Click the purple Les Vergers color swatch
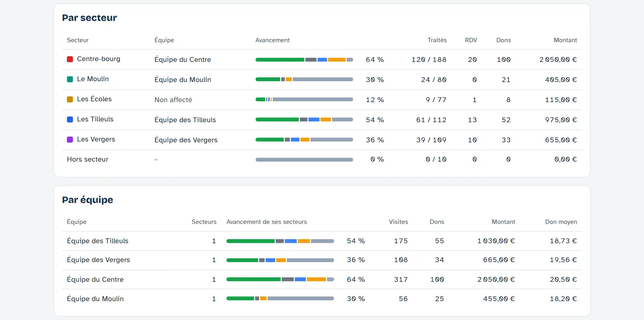The height and width of the screenshot is (320, 644). click(x=70, y=139)
